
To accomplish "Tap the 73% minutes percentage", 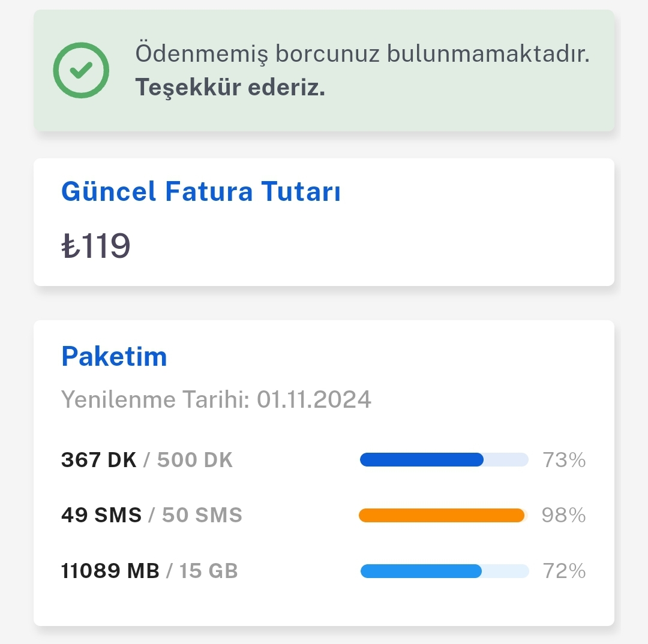I will pyautogui.click(x=563, y=460).
